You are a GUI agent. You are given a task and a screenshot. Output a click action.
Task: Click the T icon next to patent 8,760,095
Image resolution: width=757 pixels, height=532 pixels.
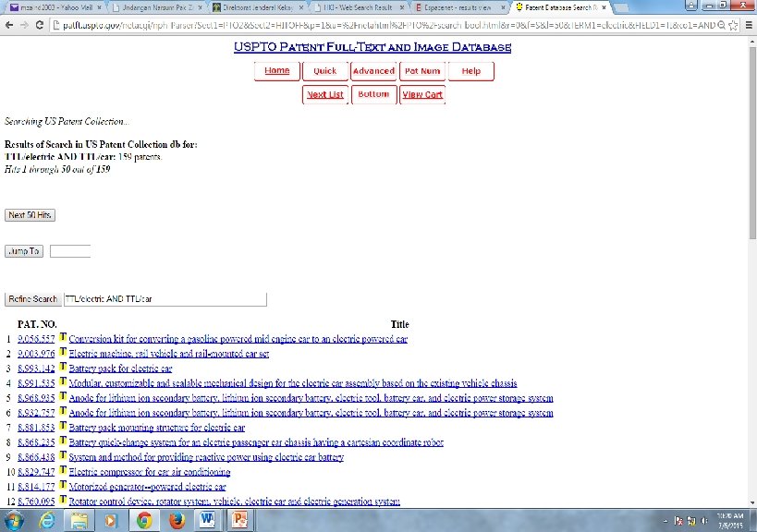pyautogui.click(x=63, y=501)
